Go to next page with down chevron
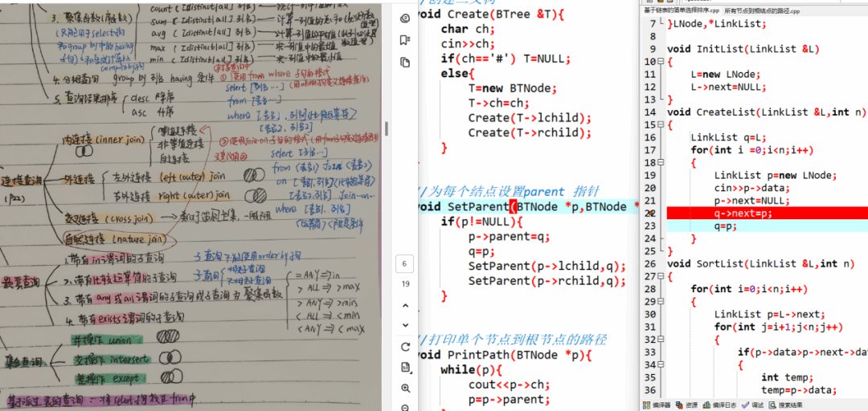Image resolution: width=868 pixels, height=411 pixels. pyautogui.click(x=404, y=325)
